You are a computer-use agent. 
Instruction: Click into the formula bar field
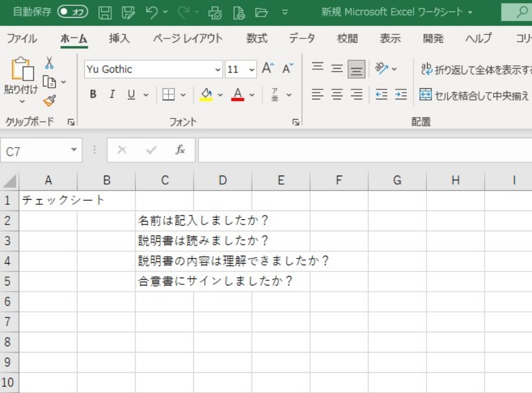pos(365,150)
